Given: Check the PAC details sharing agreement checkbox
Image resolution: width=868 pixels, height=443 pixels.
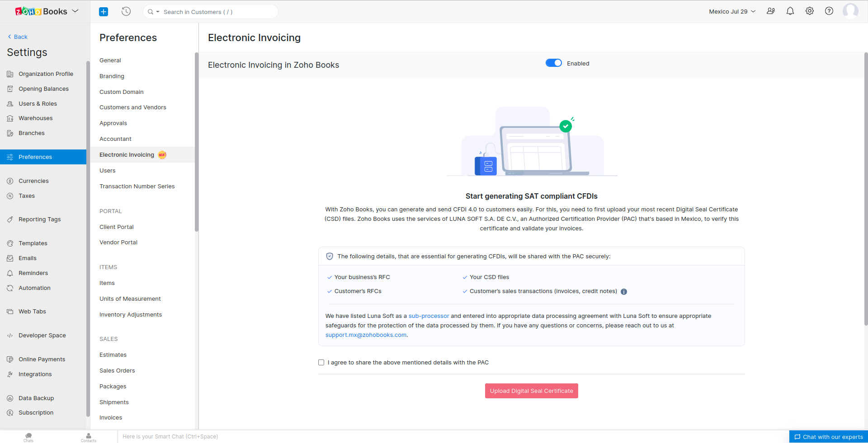Looking at the screenshot, I should tap(321, 362).
